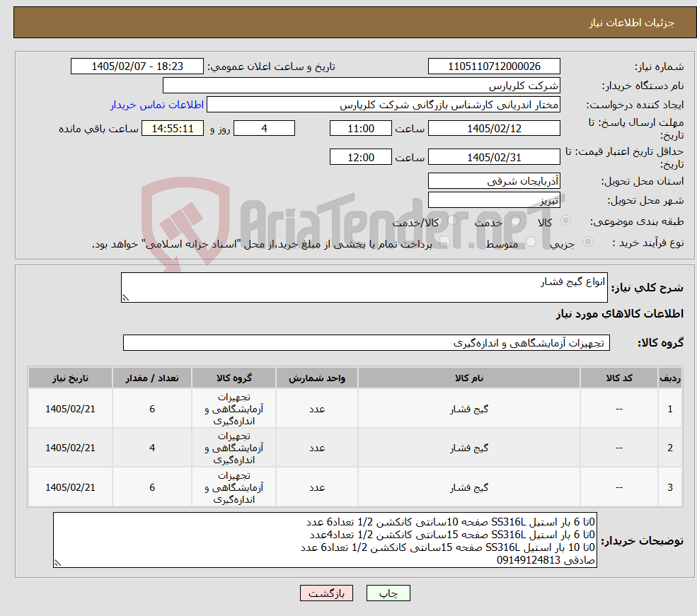Image resolution: width=697 pixels, height=616 pixels.
Task: Click the remaining days field 4
Action: coord(264,128)
